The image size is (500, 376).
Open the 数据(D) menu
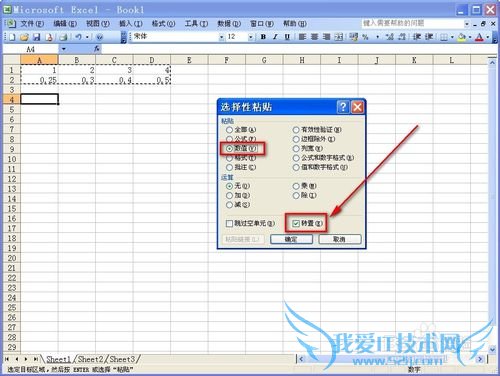point(229,24)
